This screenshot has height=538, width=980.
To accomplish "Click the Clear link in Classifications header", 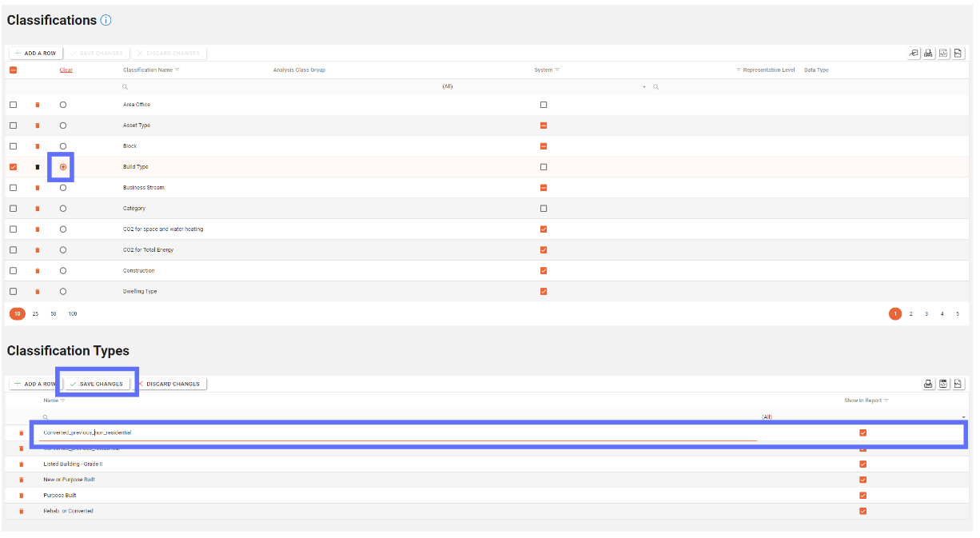I will (x=66, y=70).
